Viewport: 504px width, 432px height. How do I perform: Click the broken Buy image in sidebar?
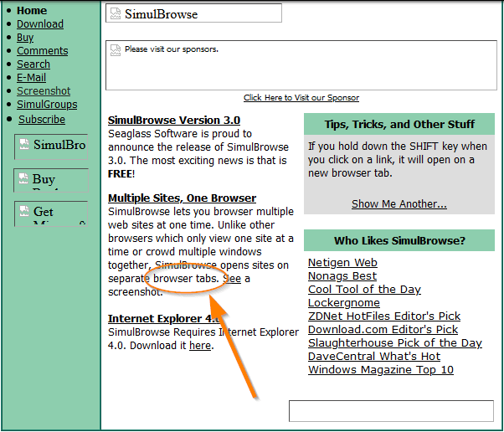pos(51,180)
